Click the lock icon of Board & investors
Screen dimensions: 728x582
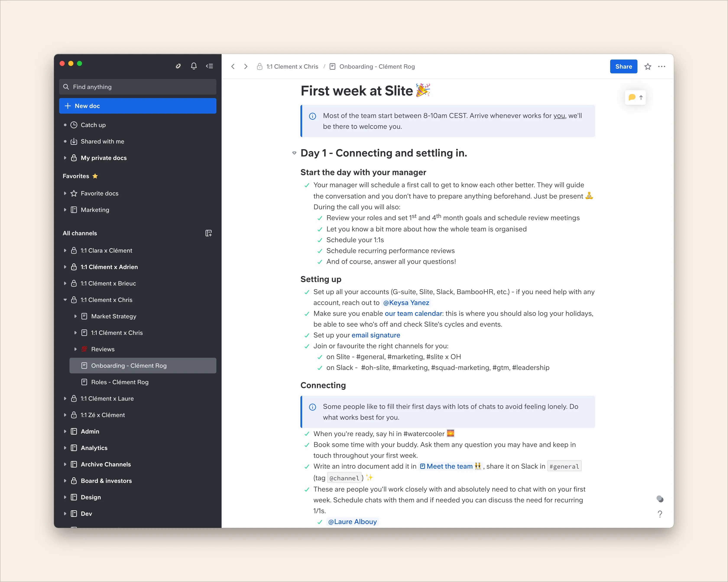click(74, 481)
